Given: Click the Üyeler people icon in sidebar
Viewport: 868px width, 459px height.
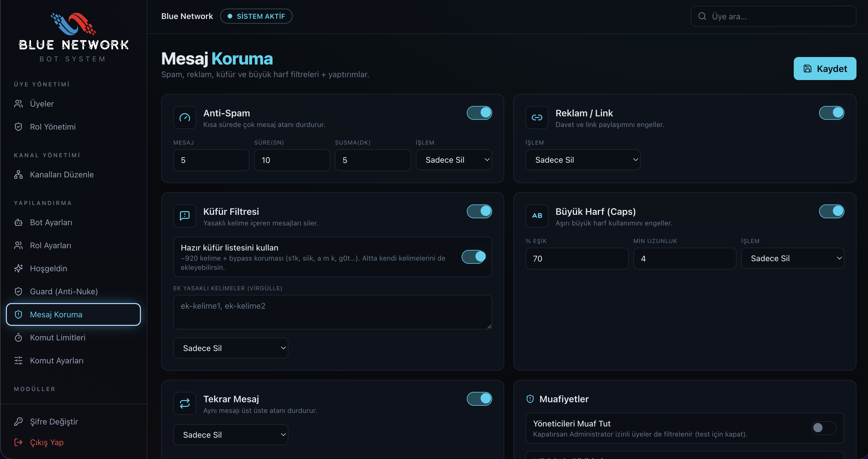Looking at the screenshot, I should 18,104.
